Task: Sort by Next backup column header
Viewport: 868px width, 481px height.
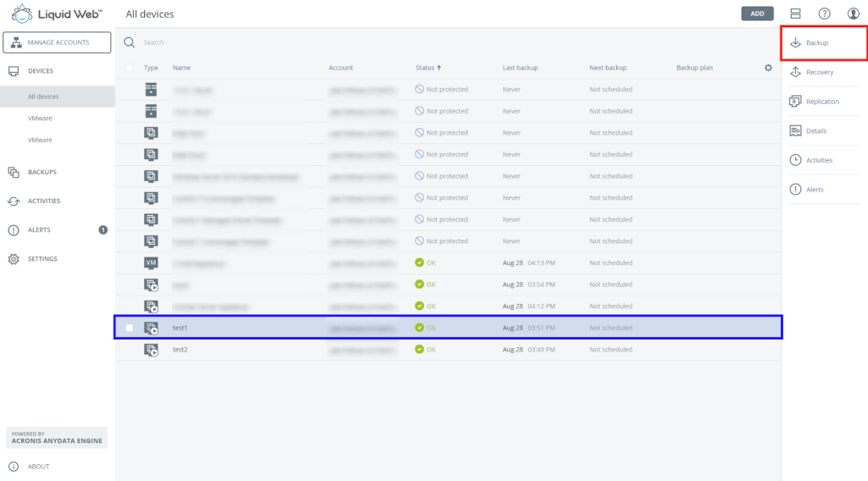Action: click(x=608, y=68)
